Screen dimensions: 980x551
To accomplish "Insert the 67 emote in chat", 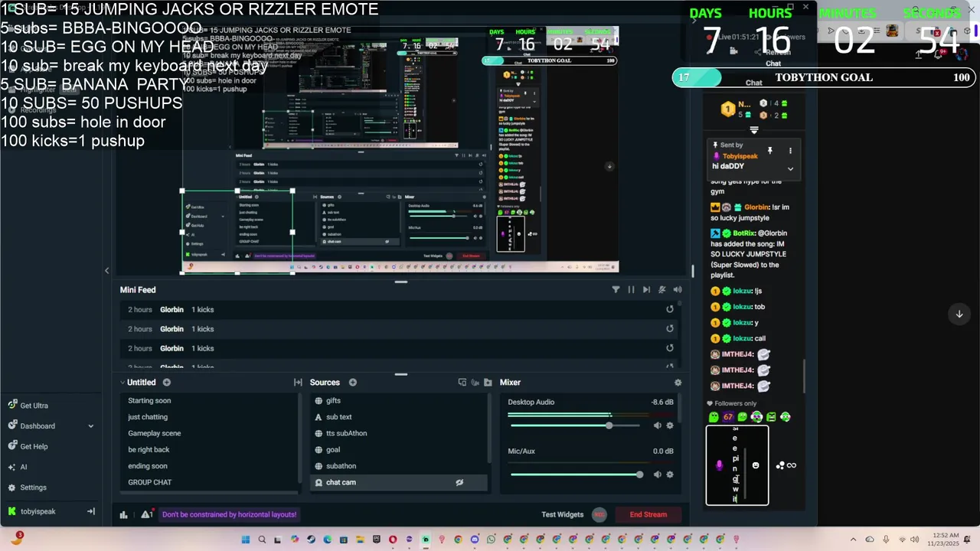I will tap(728, 417).
